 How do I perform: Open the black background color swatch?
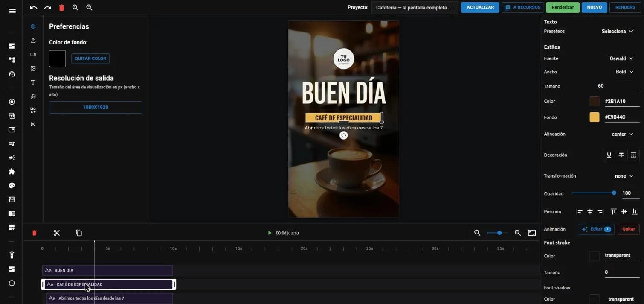58,58
